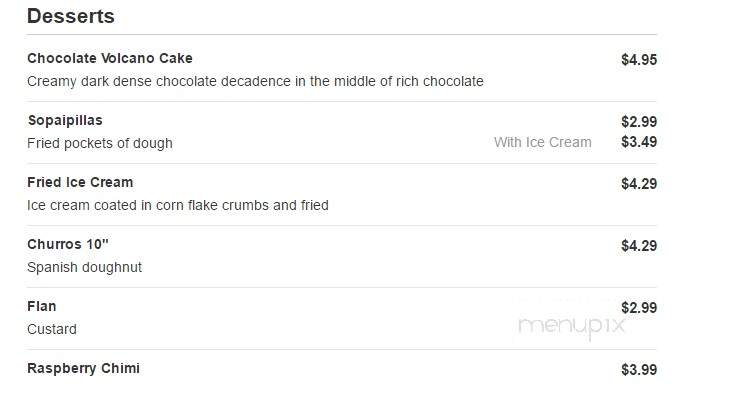
Task: Click the corn flake crumbs description
Action: click(x=178, y=205)
